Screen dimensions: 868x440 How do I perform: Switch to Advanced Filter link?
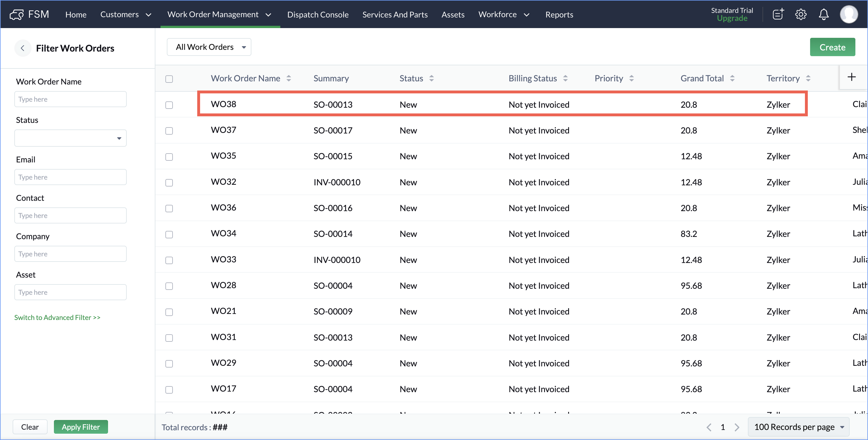[57, 317]
